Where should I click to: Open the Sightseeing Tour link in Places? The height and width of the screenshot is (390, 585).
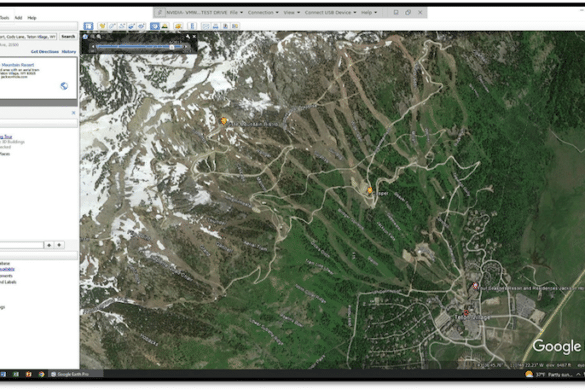[6, 137]
